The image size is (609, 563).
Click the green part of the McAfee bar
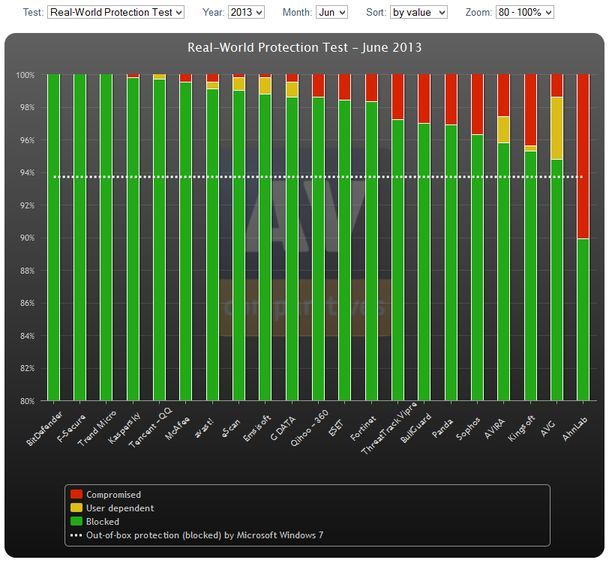pos(186,241)
